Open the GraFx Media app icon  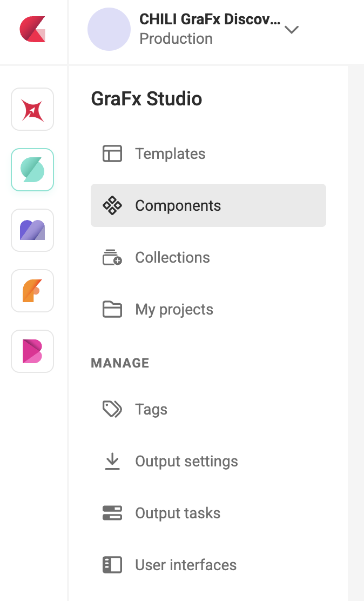[x=32, y=230]
